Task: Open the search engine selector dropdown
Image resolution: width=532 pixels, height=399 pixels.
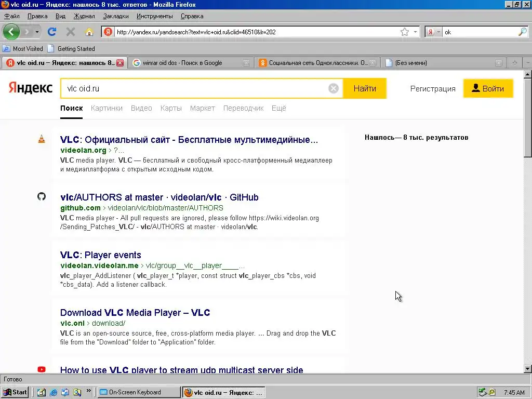Action: (x=433, y=32)
